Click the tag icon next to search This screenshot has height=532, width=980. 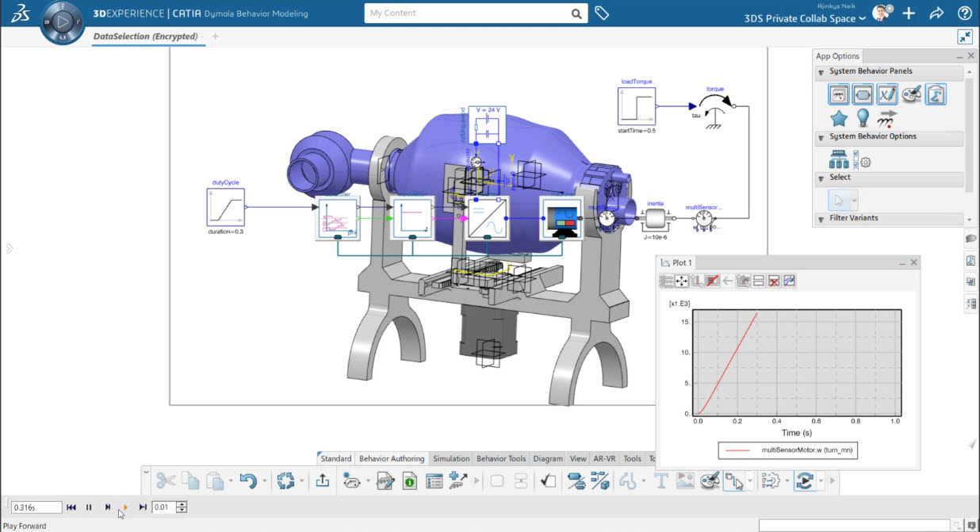tap(602, 13)
